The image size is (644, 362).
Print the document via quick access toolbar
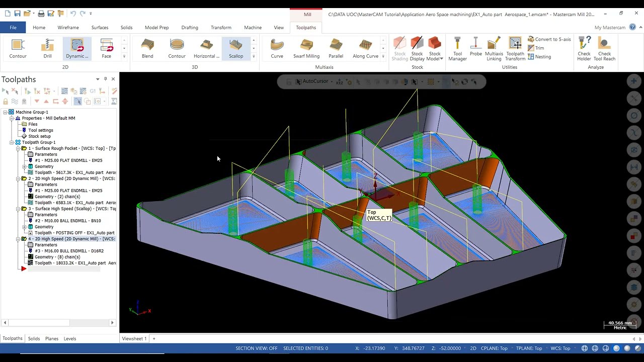(x=41, y=14)
